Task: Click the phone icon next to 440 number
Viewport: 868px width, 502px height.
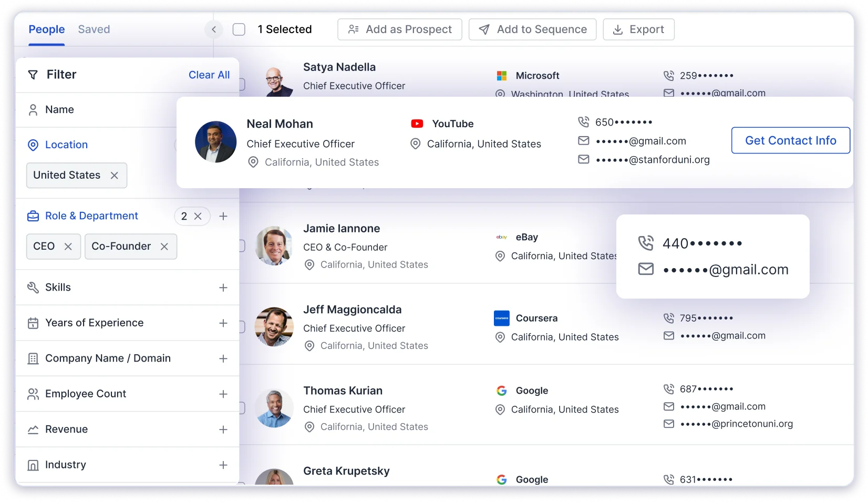Action: point(646,243)
